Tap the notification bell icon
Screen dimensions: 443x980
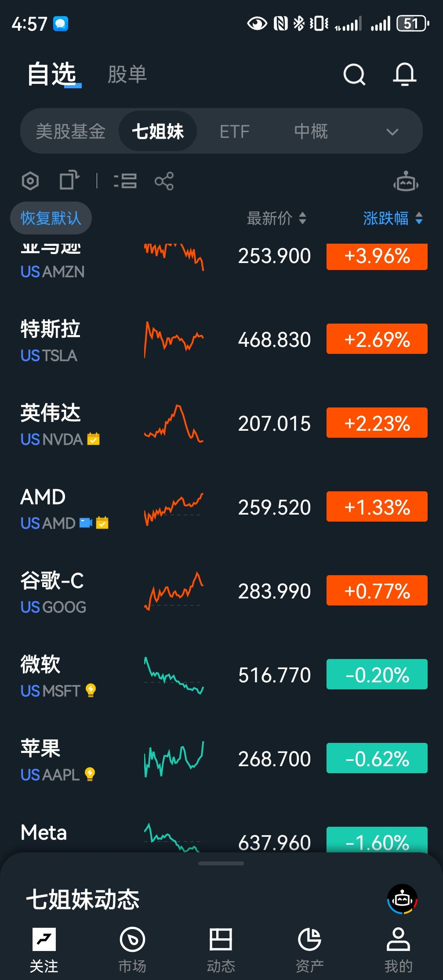[x=404, y=74]
